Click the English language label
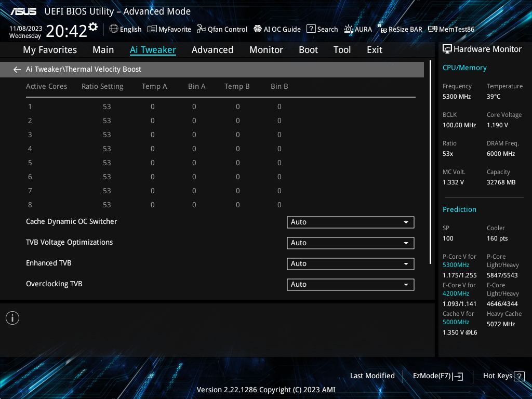The image size is (532, 399). [x=130, y=29]
